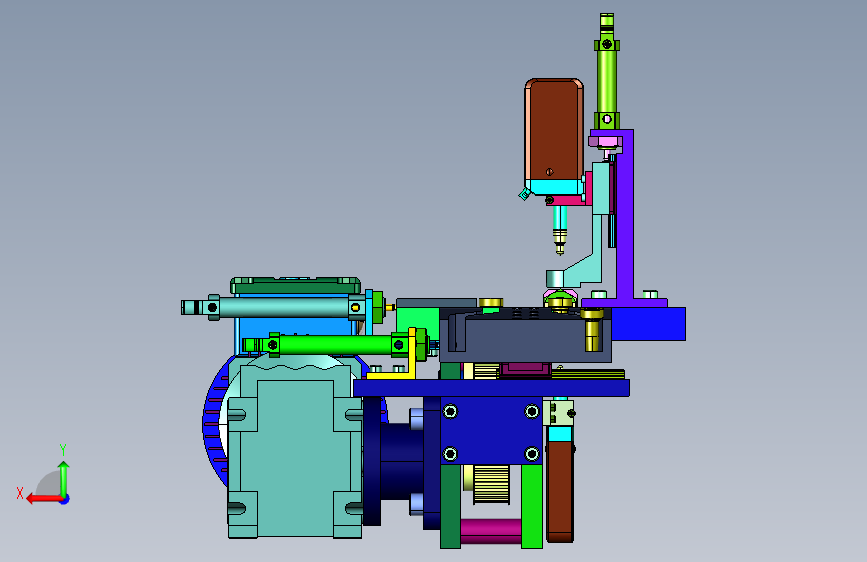Select the bright green pneumatic cylinder body

336,345
